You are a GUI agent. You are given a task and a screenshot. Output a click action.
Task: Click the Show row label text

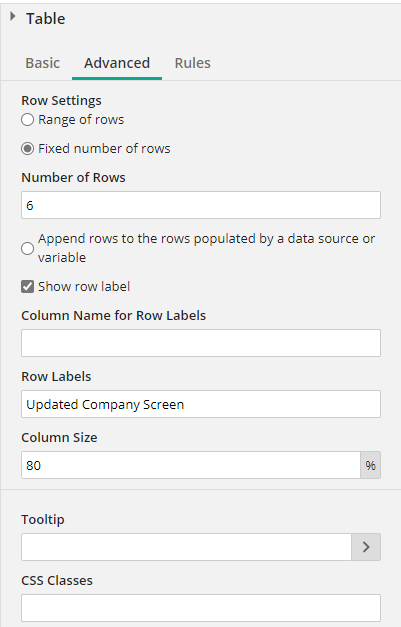pyautogui.click(x=84, y=286)
